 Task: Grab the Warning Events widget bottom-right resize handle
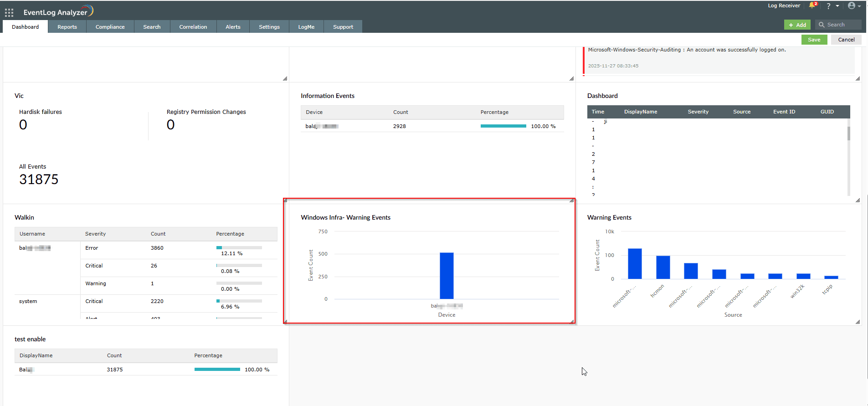tap(858, 322)
